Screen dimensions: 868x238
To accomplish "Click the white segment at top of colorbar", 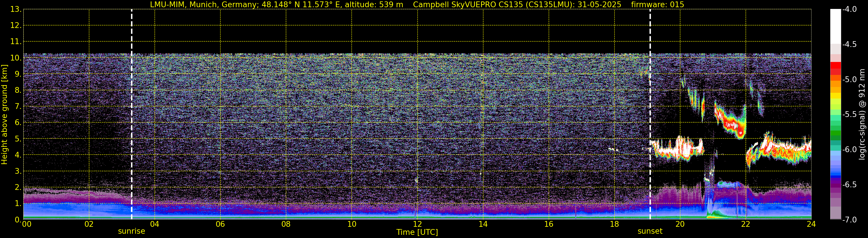I will click(x=835, y=26).
